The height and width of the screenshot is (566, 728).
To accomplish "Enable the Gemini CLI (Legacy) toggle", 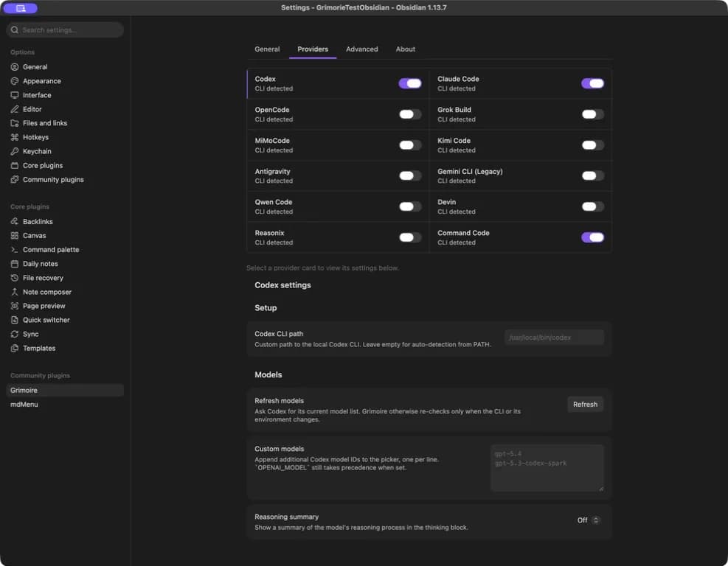I will pyautogui.click(x=592, y=176).
